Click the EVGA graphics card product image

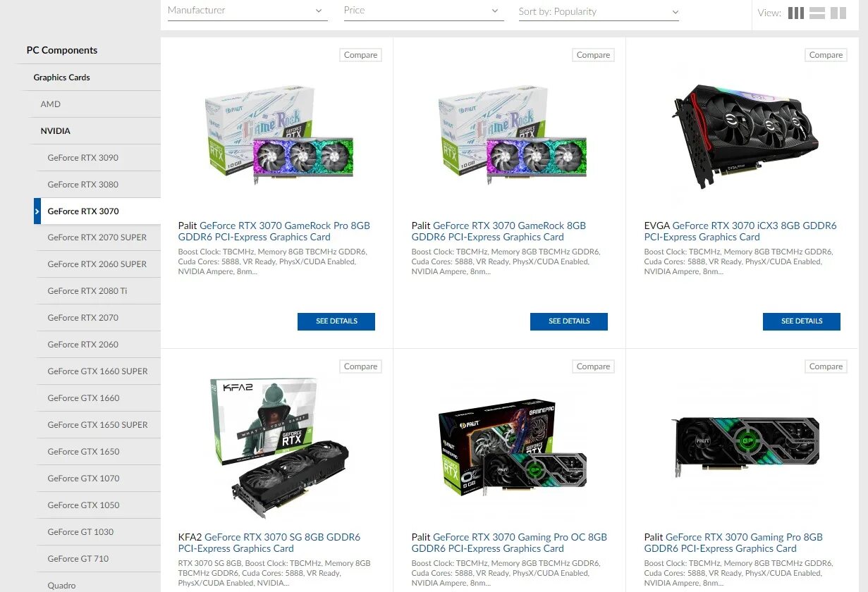tap(746, 136)
